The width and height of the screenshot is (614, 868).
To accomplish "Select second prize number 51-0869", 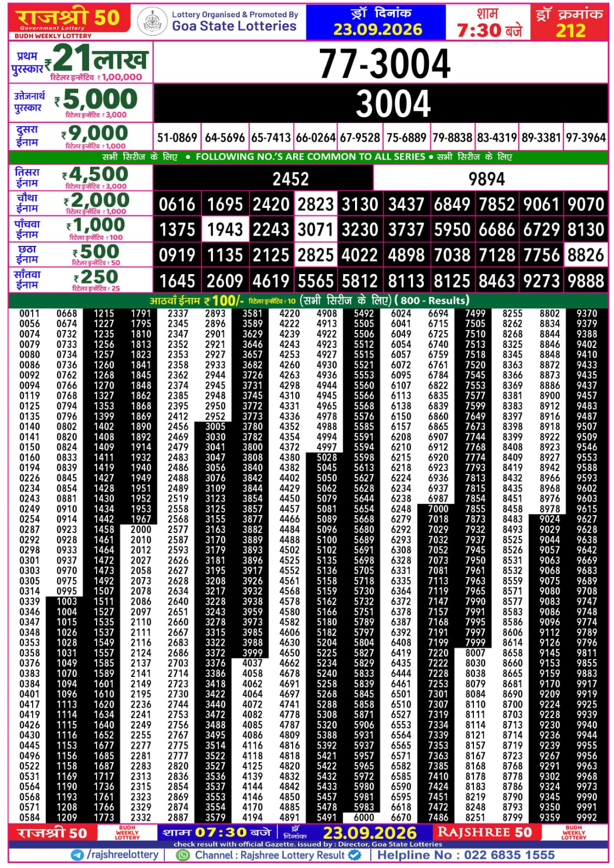I will (177, 138).
